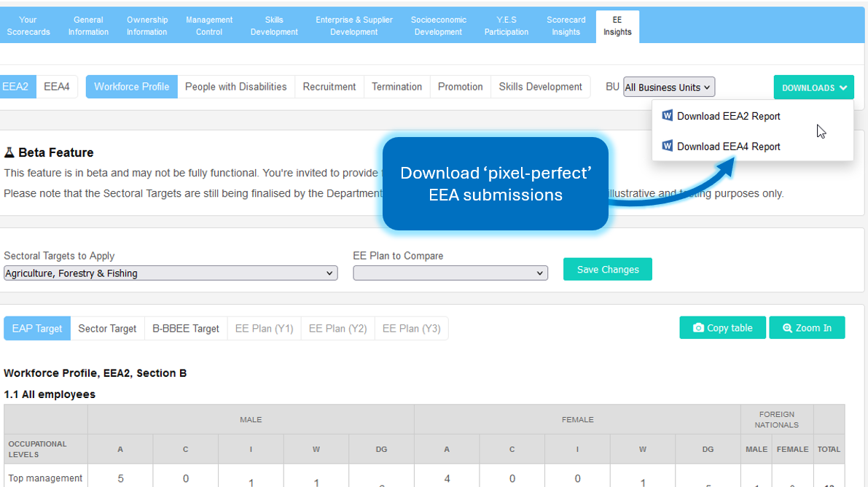The width and height of the screenshot is (868, 487).
Task: Select the EE Plan (Y1) tab
Action: pyautogui.click(x=264, y=329)
